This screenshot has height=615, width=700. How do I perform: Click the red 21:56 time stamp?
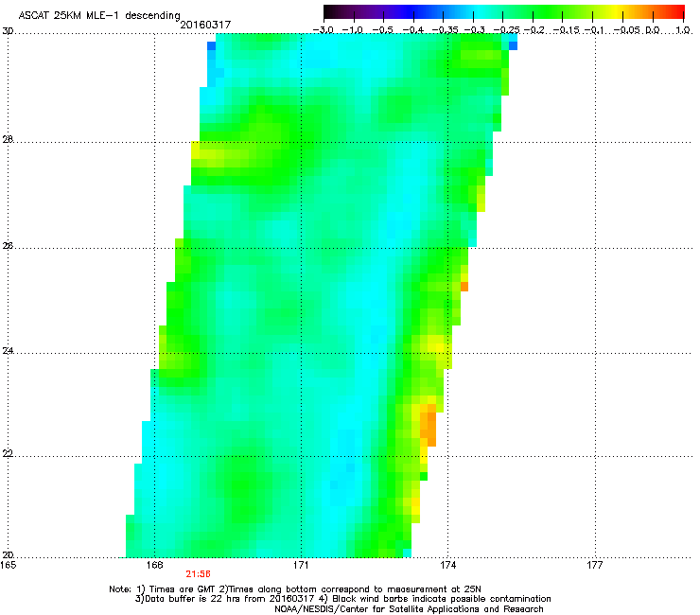coord(199,574)
